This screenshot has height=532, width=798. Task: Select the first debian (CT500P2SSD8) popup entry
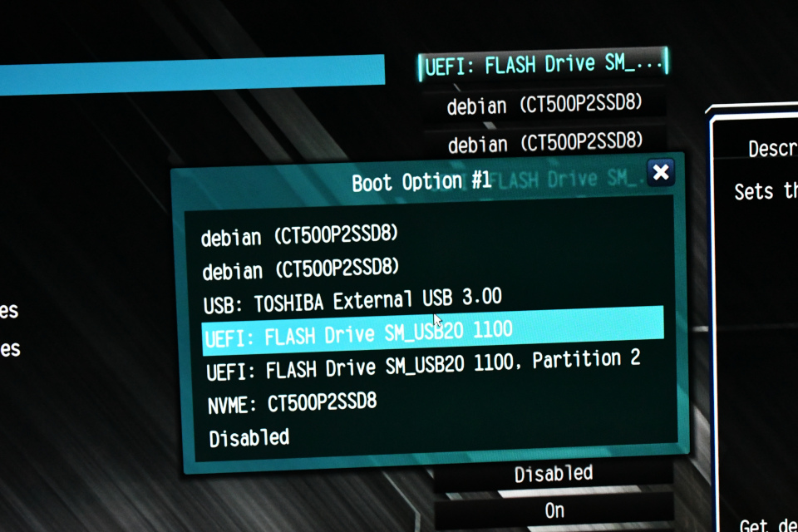coord(300,236)
